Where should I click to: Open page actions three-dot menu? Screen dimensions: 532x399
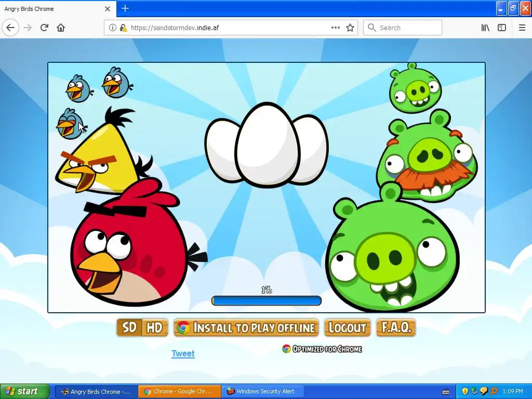(x=335, y=28)
